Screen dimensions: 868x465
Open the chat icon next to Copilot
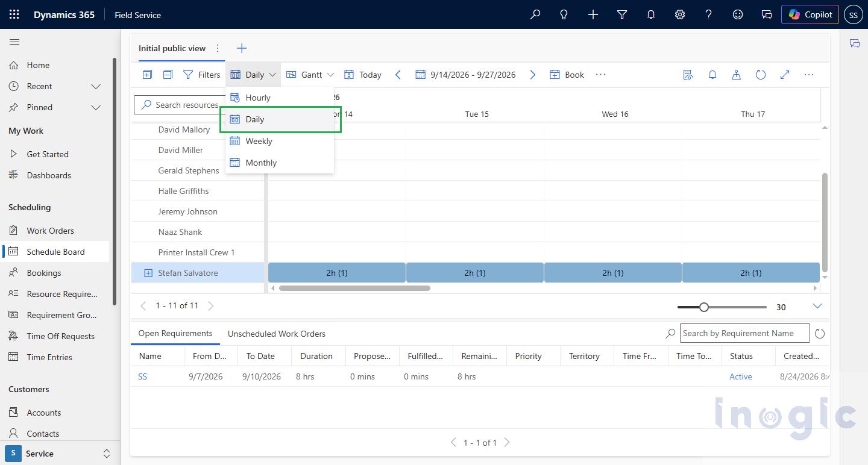[x=766, y=14]
